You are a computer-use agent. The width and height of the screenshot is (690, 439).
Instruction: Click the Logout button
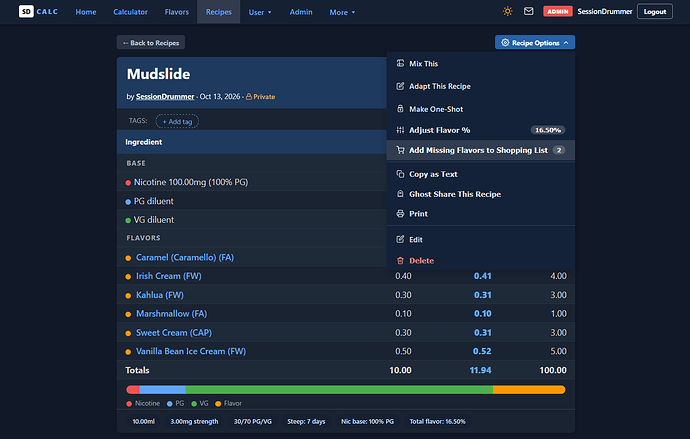tap(654, 11)
